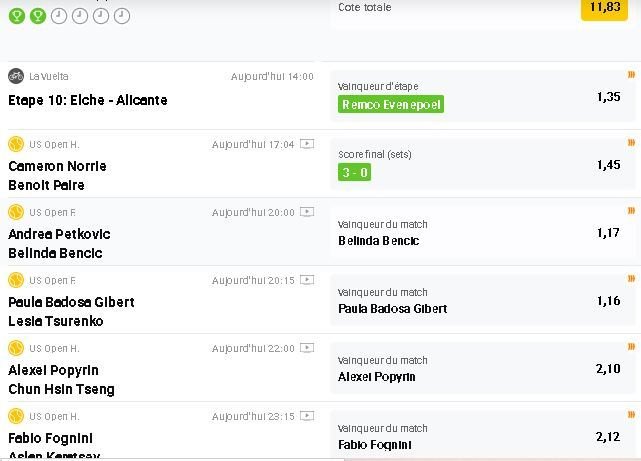
Task: Select the 3 - 0 final score badge
Action: [354, 172]
